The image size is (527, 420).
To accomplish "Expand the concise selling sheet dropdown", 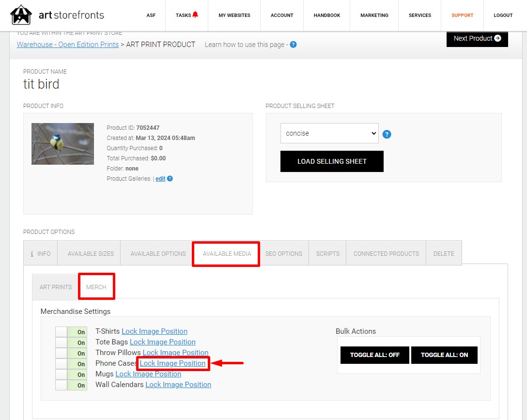I will point(329,133).
